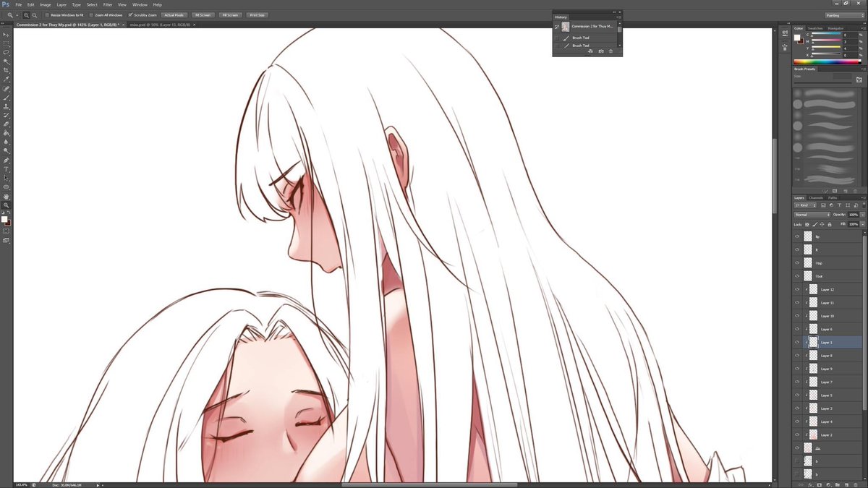Select the Eraser tool
This screenshot has height=488, width=868.
click(x=7, y=124)
